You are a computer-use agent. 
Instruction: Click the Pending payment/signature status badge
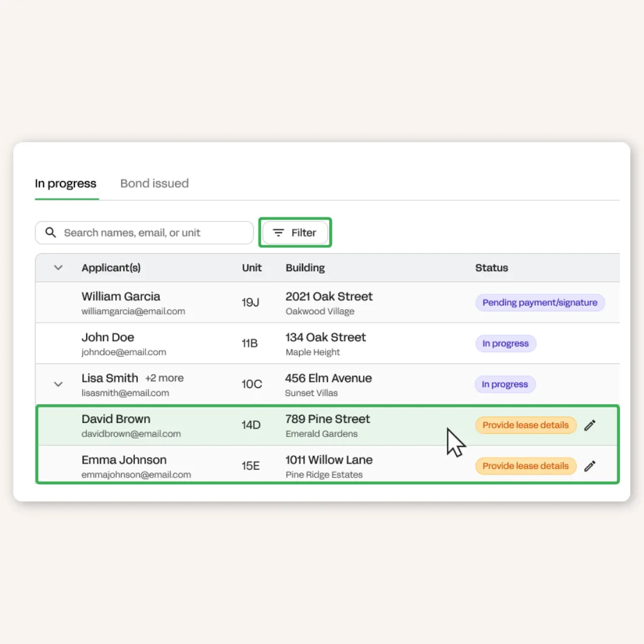(540, 303)
